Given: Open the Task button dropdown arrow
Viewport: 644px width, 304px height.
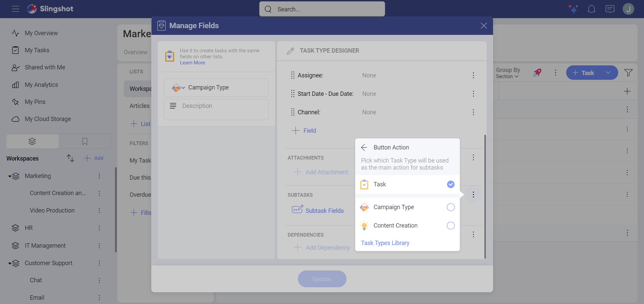Looking at the screenshot, I should pos(608,73).
